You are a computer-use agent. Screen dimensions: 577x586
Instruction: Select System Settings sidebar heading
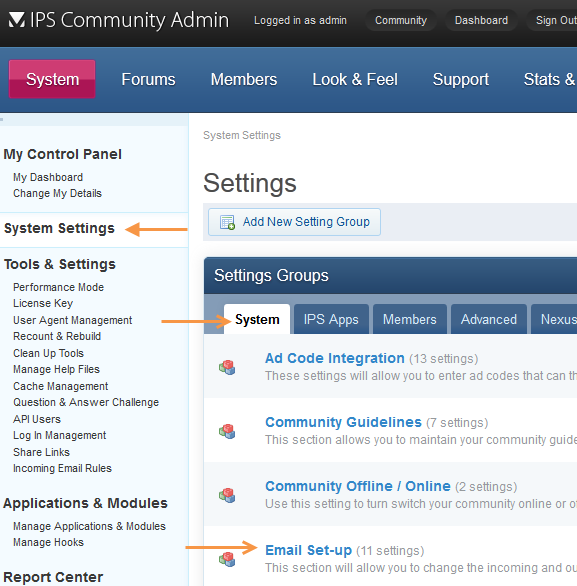click(59, 228)
